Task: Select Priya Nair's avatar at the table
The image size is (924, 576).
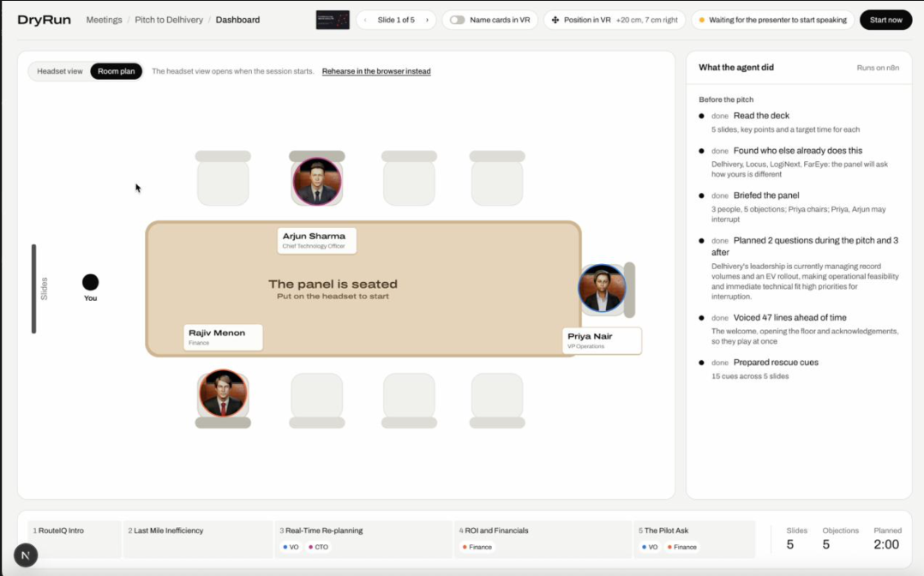Action: coord(602,288)
